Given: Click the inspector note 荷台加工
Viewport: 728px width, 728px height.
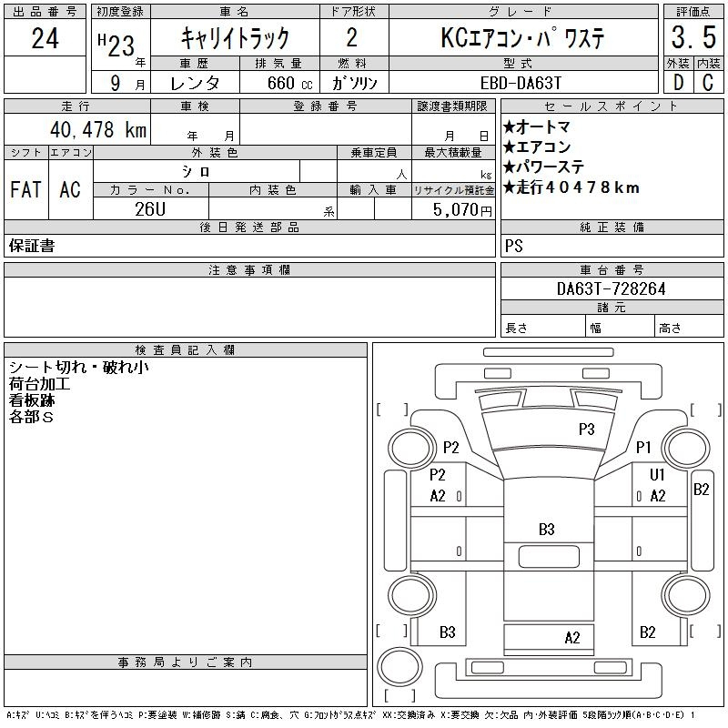Looking at the screenshot, I should (x=39, y=384).
